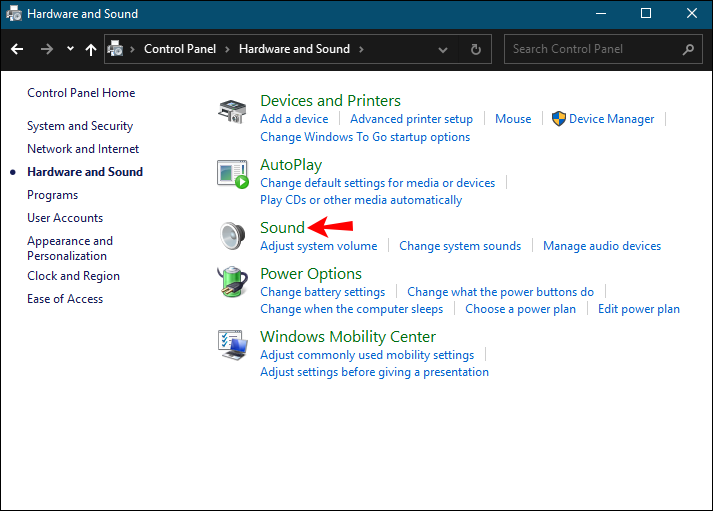Expand chevron after Control Panel breadcrumb
Screen dimensions: 713x511
coord(228,49)
